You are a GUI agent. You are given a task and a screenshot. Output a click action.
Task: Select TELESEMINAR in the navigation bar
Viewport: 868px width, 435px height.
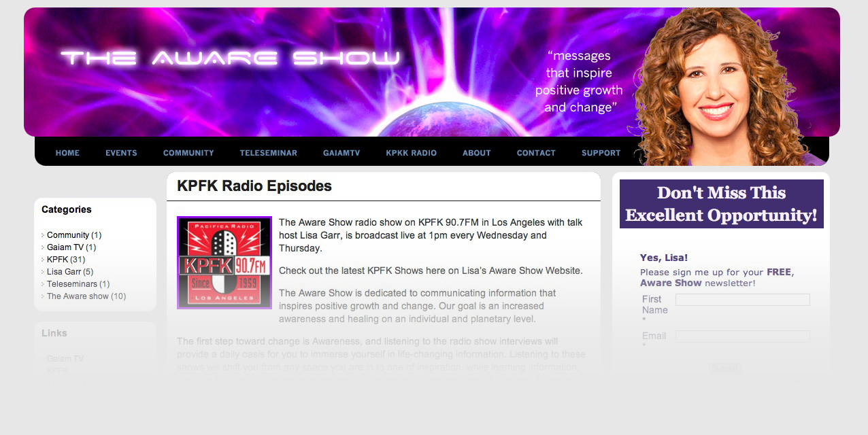click(x=269, y=153)
